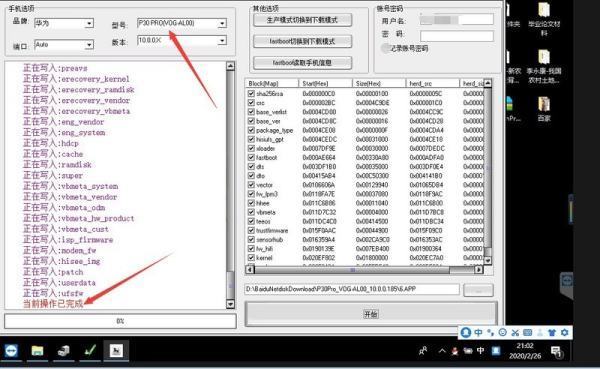Toggle the fastboot partition checkbox
The image size is (600, 369).
coord(251,157)
